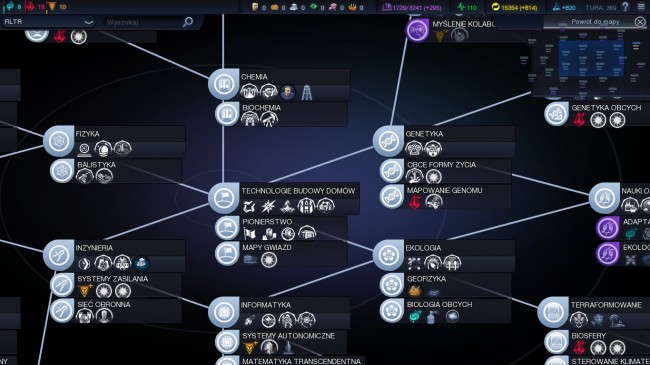
Task: Click the orange resource icon under Geofizyka
Action: 414,291
